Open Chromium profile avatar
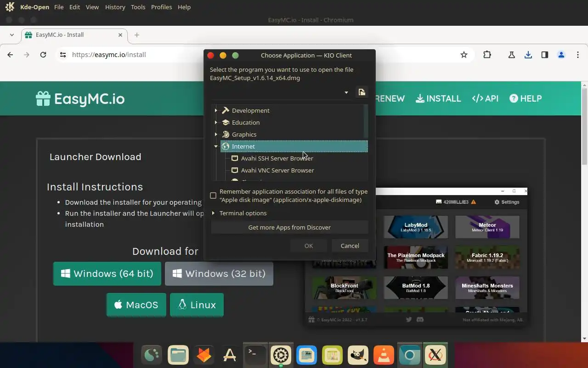Image resolution: width=588 pixels, height=368 pixels. 561,55
